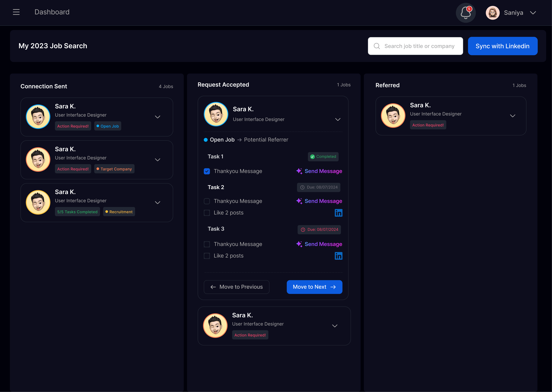Click Saniya's profile avatar
This screenshot has width=552, height=392.
492,13
